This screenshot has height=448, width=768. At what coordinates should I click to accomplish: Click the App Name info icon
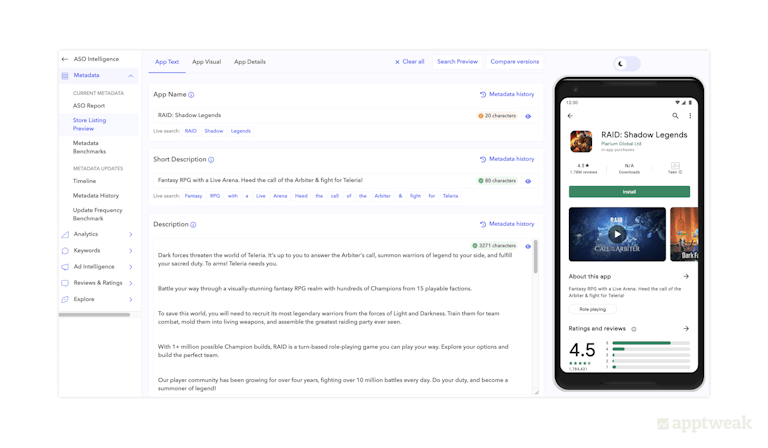click(x=191, y=95)
